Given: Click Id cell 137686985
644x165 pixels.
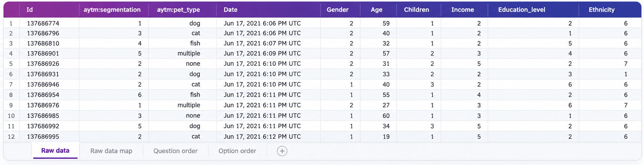Looking at the screenshot, I should (43, 116).
